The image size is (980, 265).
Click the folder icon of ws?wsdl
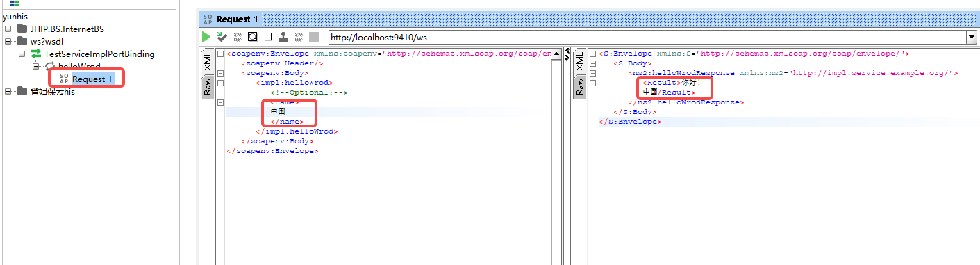pos(22,41)
